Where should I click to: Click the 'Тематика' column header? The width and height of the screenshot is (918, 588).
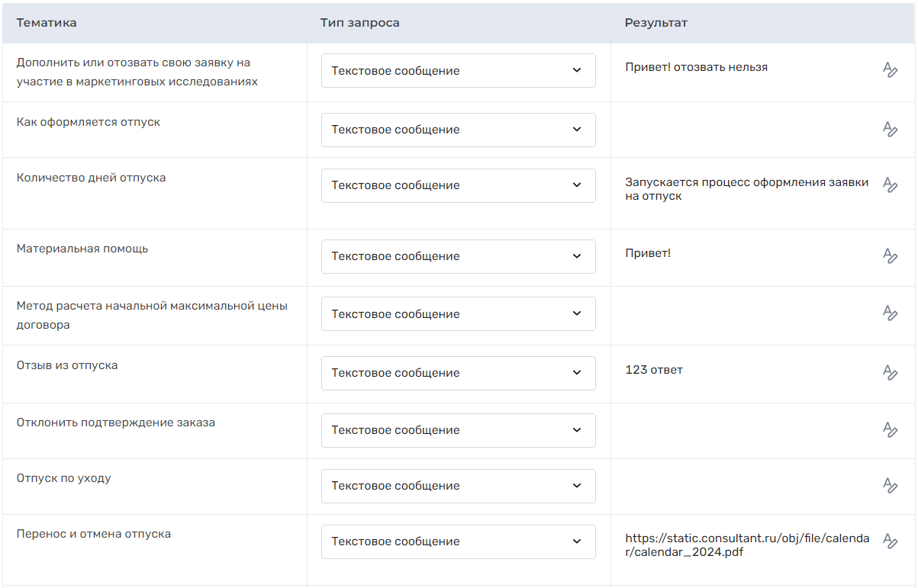(47, 23)
